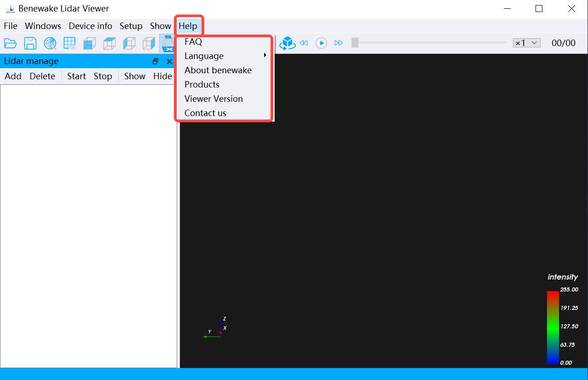Screen dimensions: 588x380
Task: Click the 00/00 frame counter
Action: pyautogui.click(x=564, y=43)
